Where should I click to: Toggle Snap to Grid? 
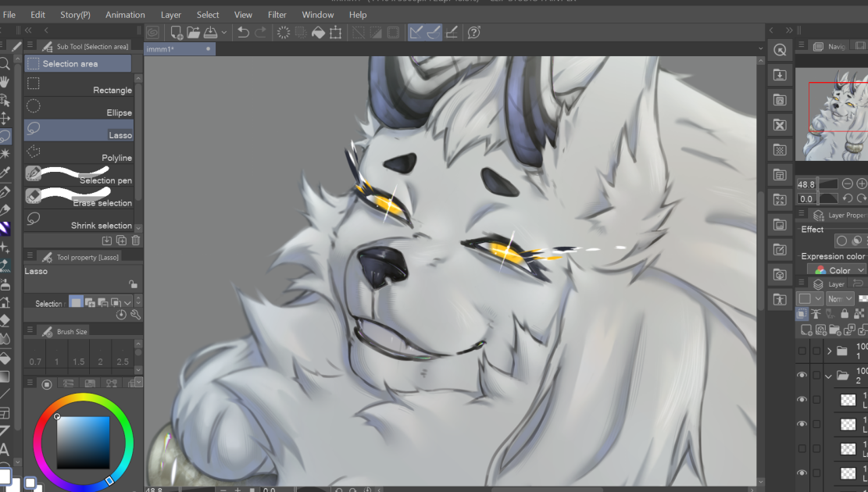point(452,33)
